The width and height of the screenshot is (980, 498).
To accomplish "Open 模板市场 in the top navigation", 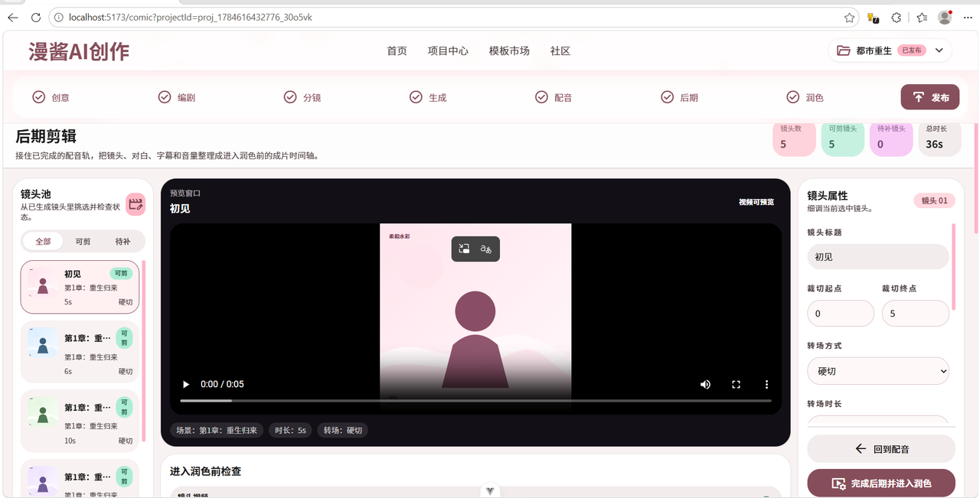I will point(509,50).
